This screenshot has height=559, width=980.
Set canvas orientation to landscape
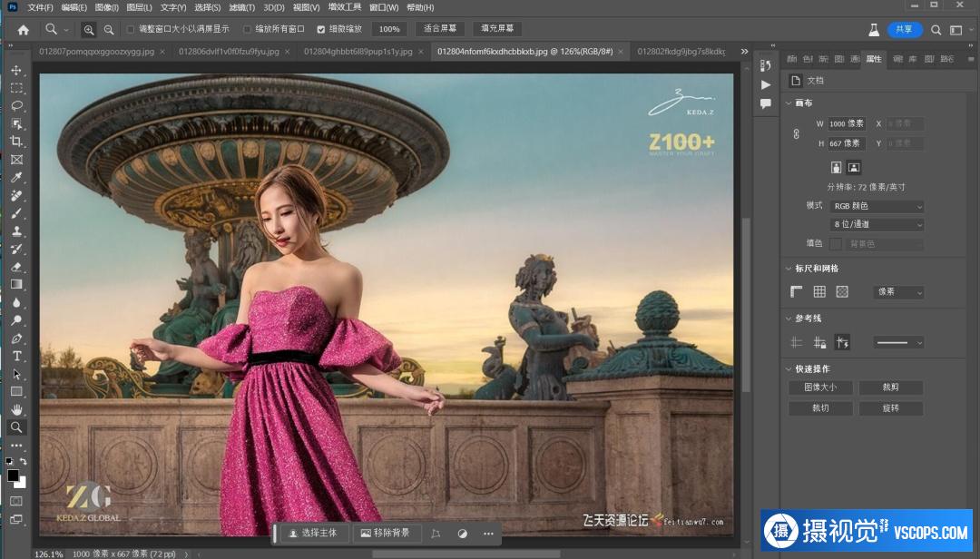854,167
